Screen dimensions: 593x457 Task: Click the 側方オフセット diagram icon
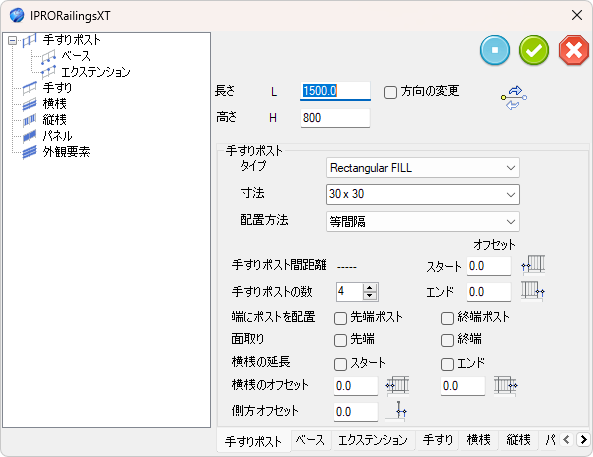396,410
